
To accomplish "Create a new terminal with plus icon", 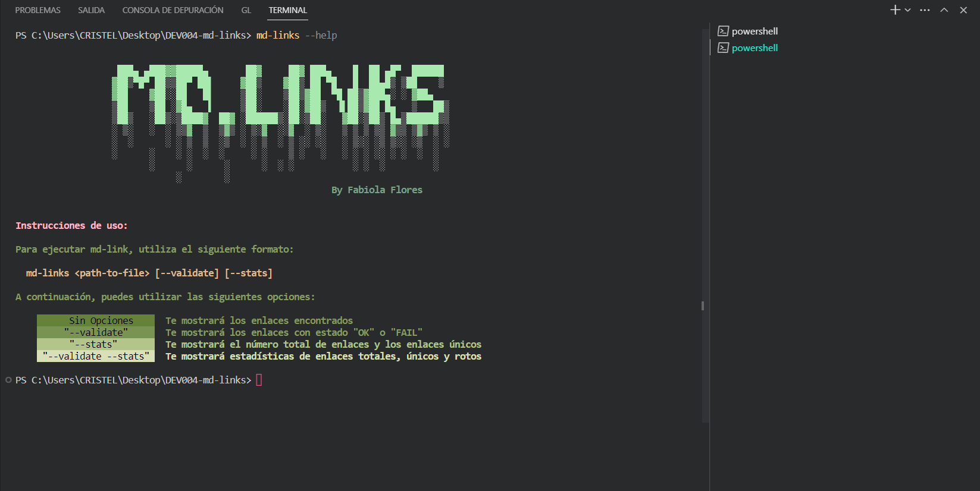I will 895,10.
